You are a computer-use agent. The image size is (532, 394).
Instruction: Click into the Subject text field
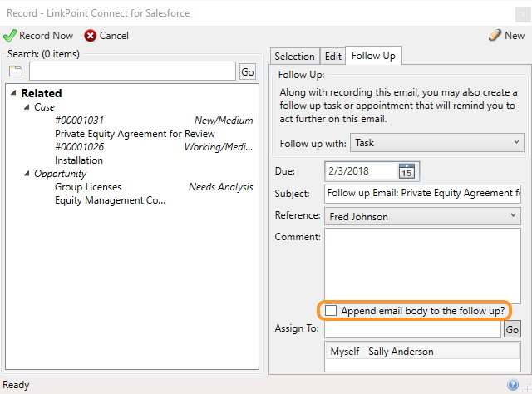tap(422, 194)
